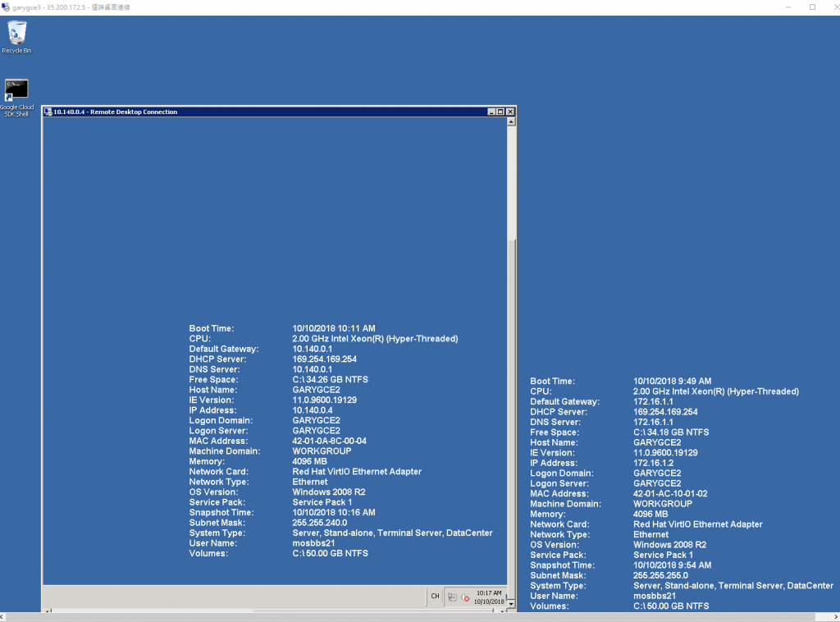This screenshot has width=840, height=622.
Task: Close the 10.140.0.4 Remote Desktop Connection window
Action: point(510,112)
